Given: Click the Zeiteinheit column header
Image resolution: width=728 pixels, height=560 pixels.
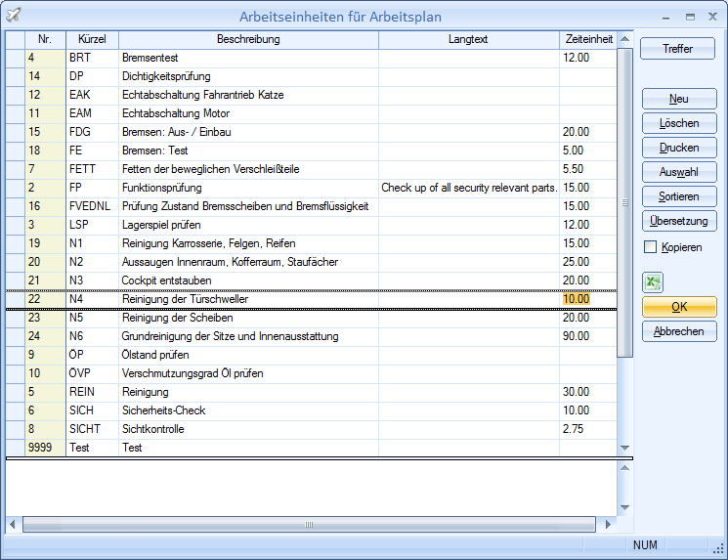Looking at the screenshot, I should pyautogui.click(x=588, y=39).
